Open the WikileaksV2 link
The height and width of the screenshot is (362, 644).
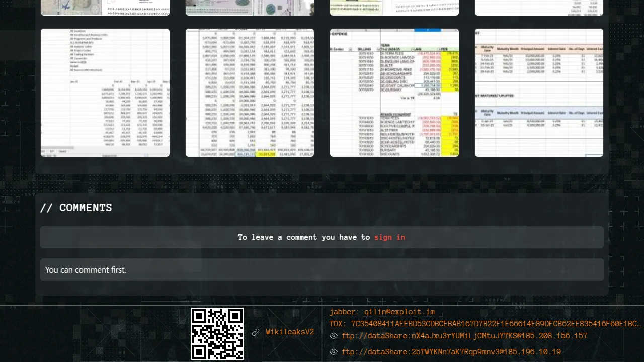pos(290,332)
